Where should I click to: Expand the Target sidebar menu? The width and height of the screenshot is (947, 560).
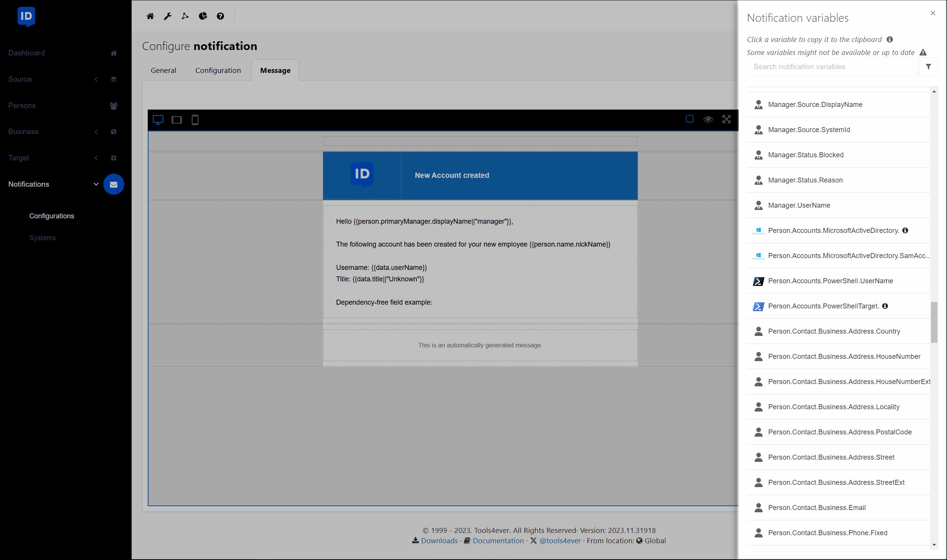coord(96,158)
